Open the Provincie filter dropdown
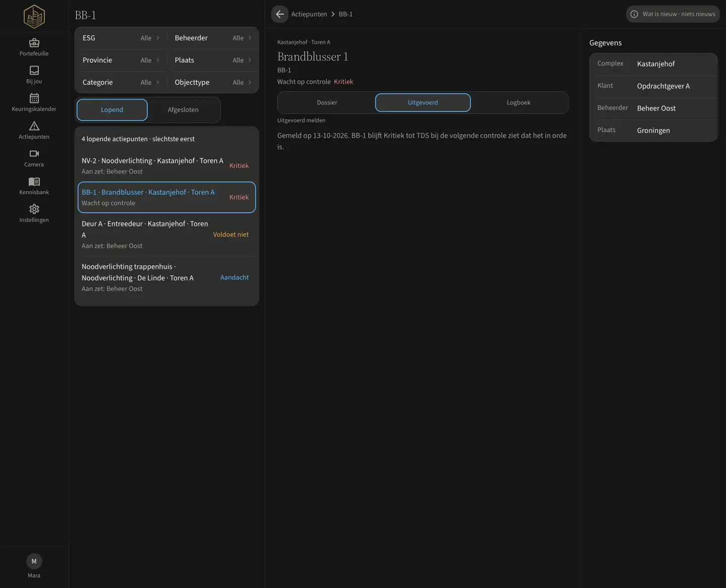This screenshot has width=726, height=588. [x=121, y=60]
